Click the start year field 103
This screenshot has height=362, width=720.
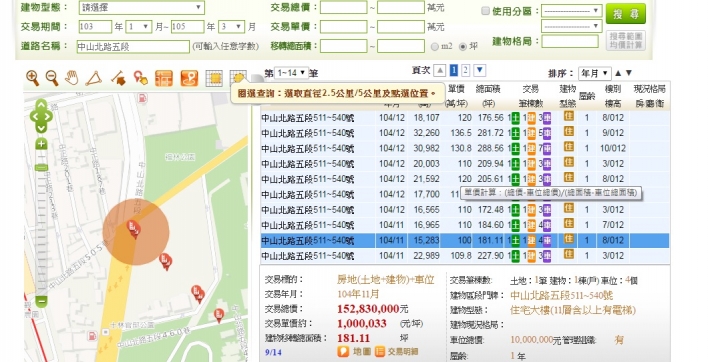pyautogui.click(x=95, y=27)
